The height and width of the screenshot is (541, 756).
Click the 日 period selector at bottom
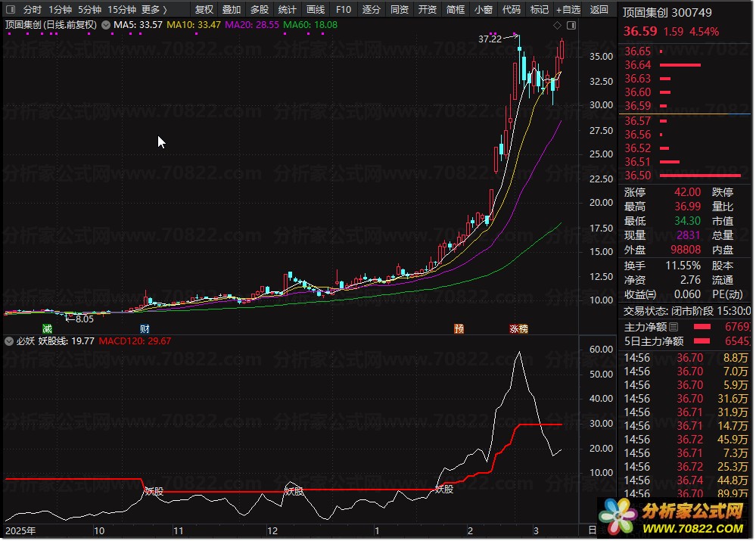click(592, 530)
